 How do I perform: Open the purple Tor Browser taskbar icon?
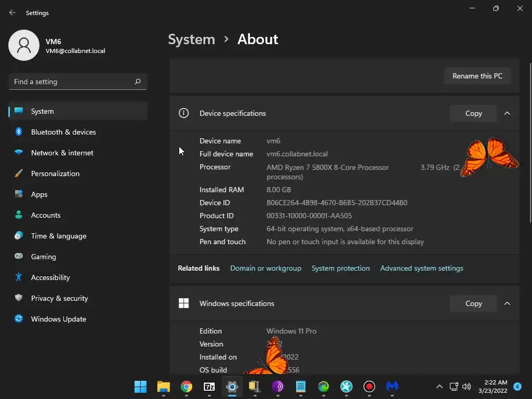pos(278,387)
